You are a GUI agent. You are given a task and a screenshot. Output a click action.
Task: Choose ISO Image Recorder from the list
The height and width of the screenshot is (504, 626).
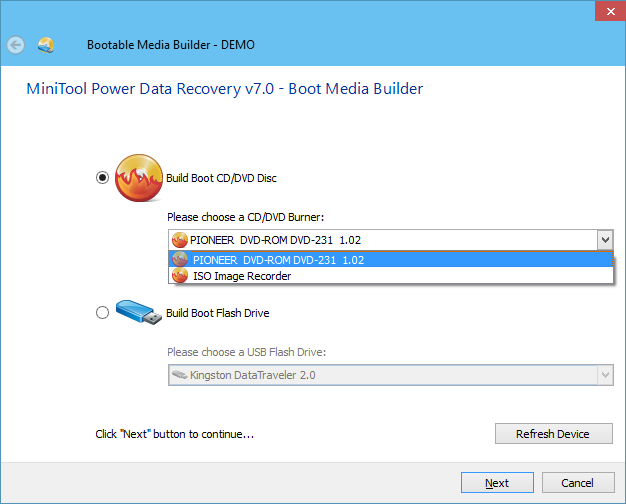[391, 276]
